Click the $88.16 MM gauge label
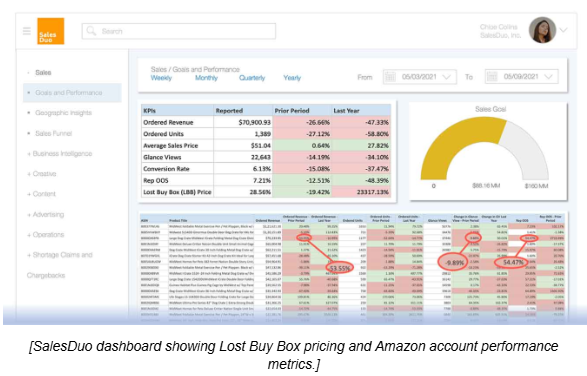The width and height of the screenshot is (587, 376). tap(486, 186)
